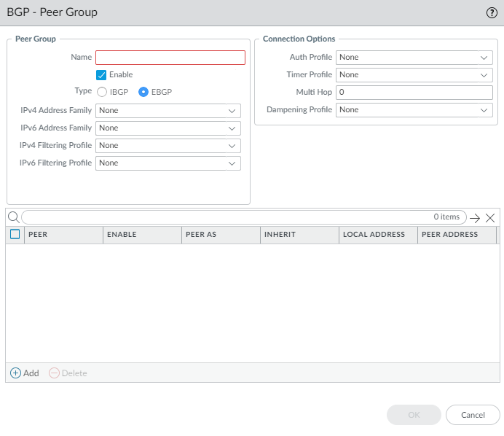Click into the Name input field
504x436 pixels.
click(x=170, y=58)
